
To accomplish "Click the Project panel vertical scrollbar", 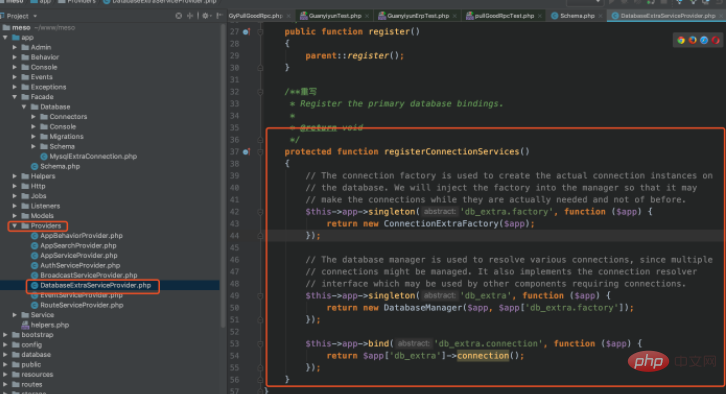I will [223, 176].
